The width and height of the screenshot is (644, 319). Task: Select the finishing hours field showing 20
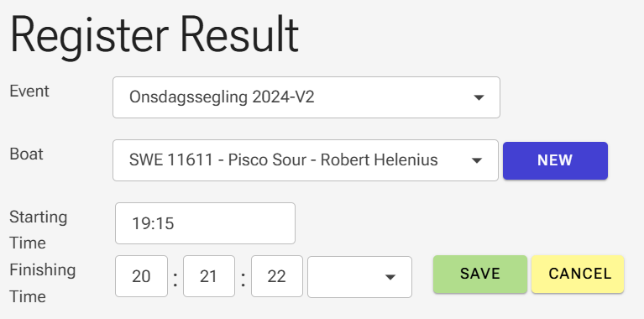(141, 276)
